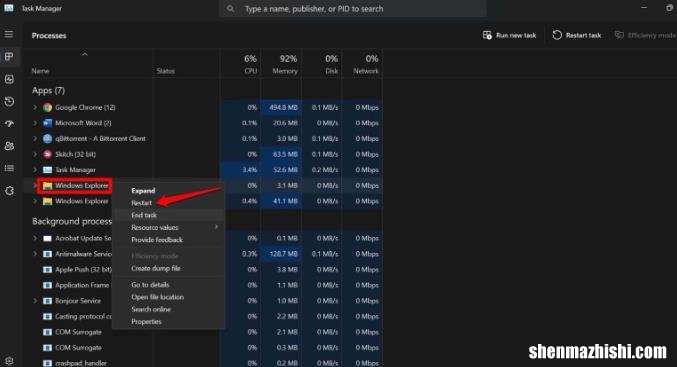Open the Startup apps sidebar icon
The height and width of the screenshot is (367, 677).
click(x=9, y=123)
